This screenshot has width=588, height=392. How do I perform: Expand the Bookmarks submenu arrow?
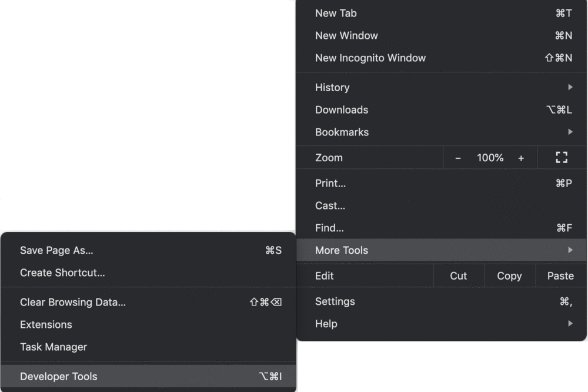pyautogui.click(x=570, y=132)
